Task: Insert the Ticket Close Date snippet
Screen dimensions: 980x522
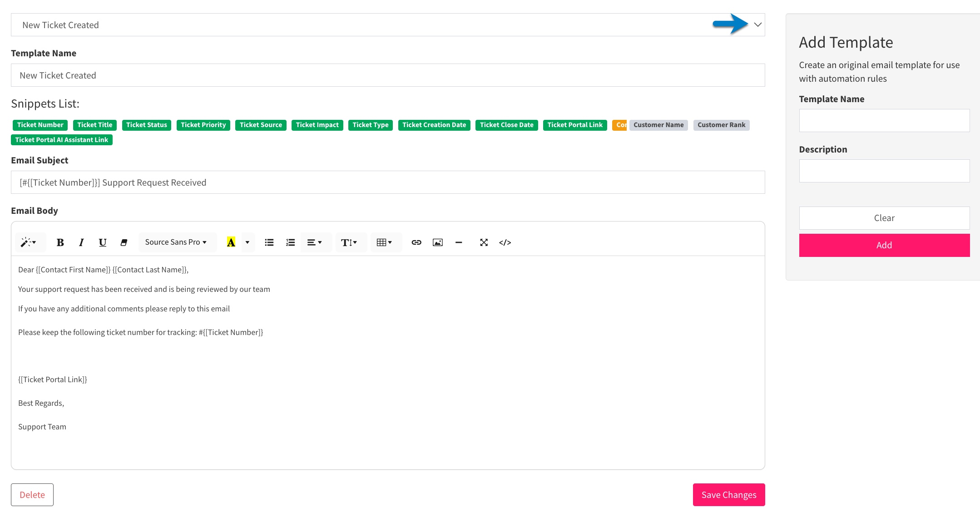Action: [507, 125]
